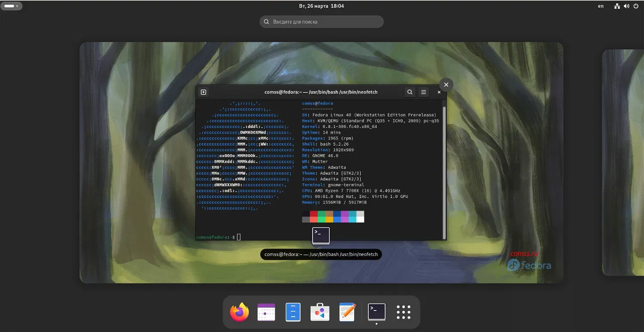
Task: Open the network status icon in the top bar
Action: coord(617,6)
